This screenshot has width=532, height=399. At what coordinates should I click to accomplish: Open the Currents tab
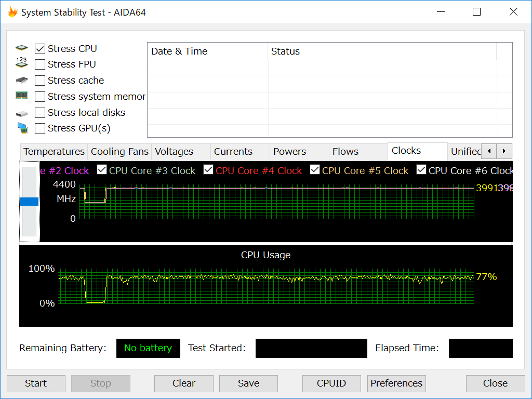click(x=240, y=152)
